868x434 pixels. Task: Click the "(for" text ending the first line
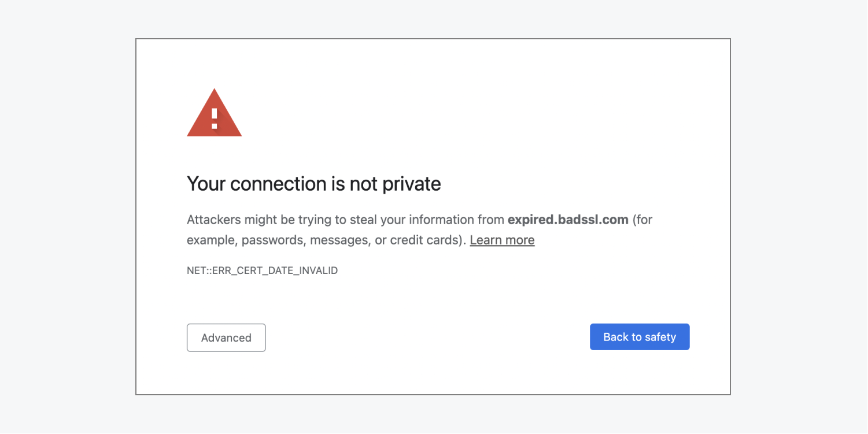[x=642, y=220]
